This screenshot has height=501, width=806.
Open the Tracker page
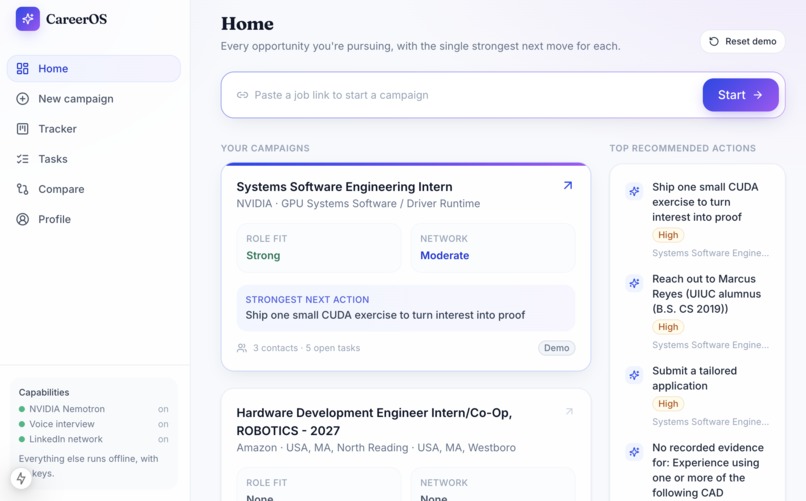[x=94, y=129]
